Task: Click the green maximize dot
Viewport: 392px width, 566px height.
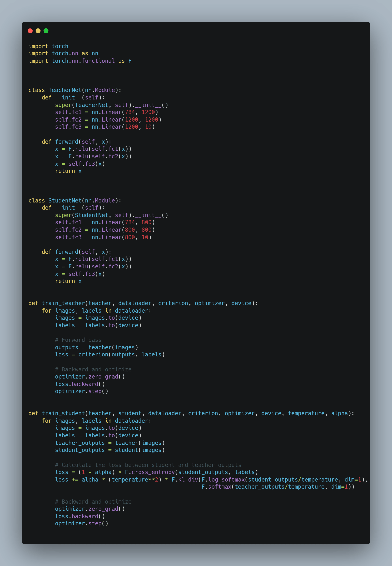Action: [46, 31]
